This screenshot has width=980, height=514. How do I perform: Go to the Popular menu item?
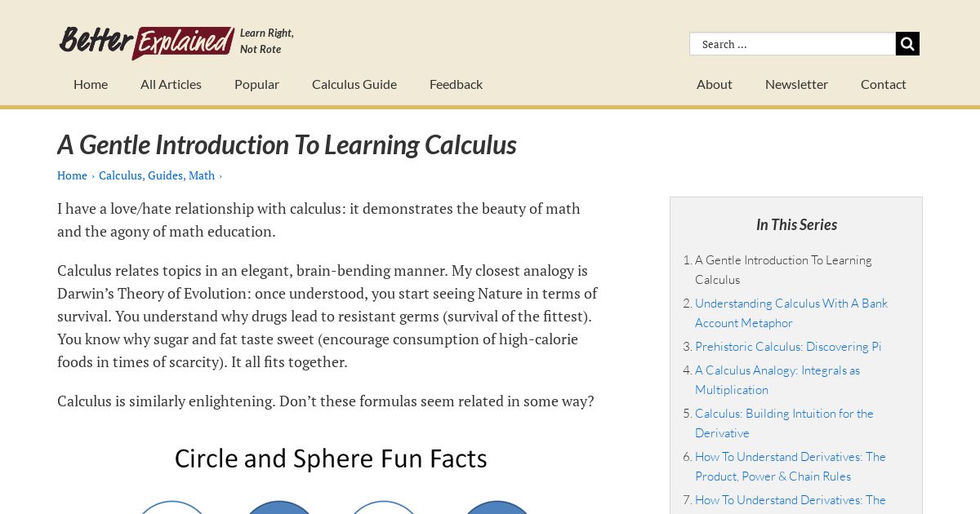point(256,84)
